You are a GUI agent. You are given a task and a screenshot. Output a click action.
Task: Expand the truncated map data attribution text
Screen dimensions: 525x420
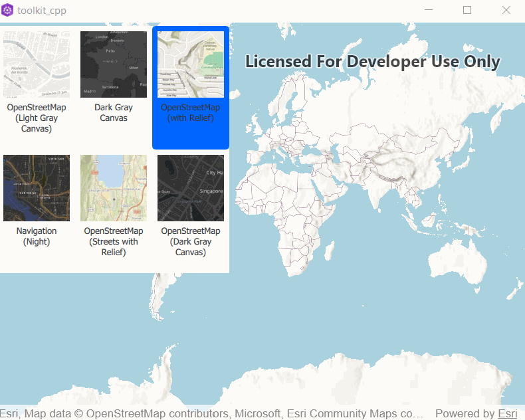(211, 413)
